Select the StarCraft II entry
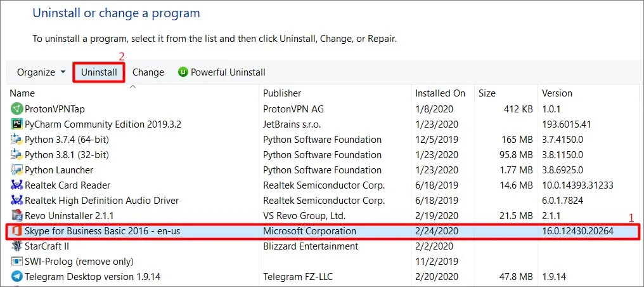The height and width of the screenshot is (287, 644). coord(47,246)
